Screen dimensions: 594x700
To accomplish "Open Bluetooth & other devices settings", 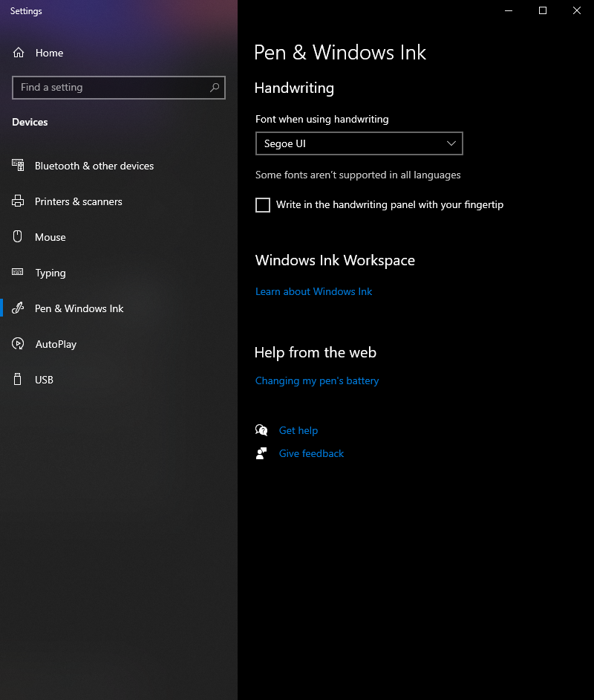I will click(119, 166).
